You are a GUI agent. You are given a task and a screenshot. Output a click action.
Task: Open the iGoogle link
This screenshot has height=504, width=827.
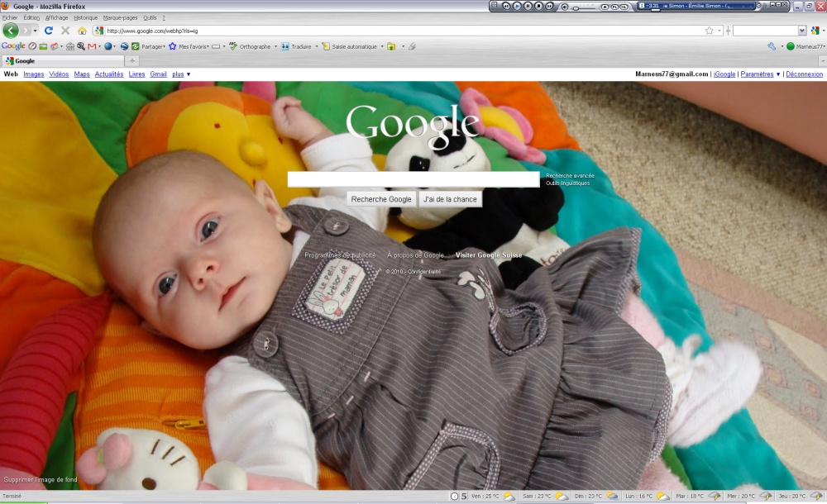coord(724,74)
